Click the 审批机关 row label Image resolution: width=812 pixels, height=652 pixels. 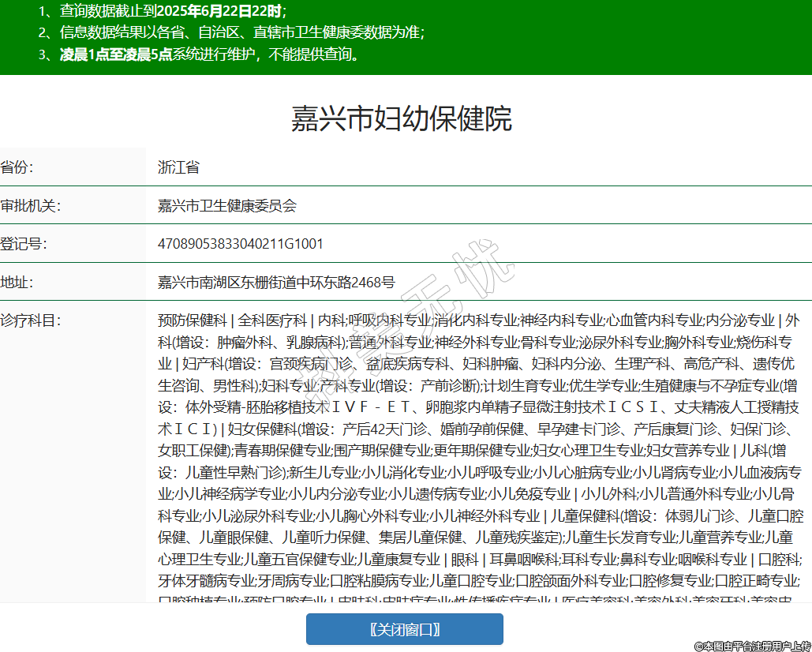[31, 206]
